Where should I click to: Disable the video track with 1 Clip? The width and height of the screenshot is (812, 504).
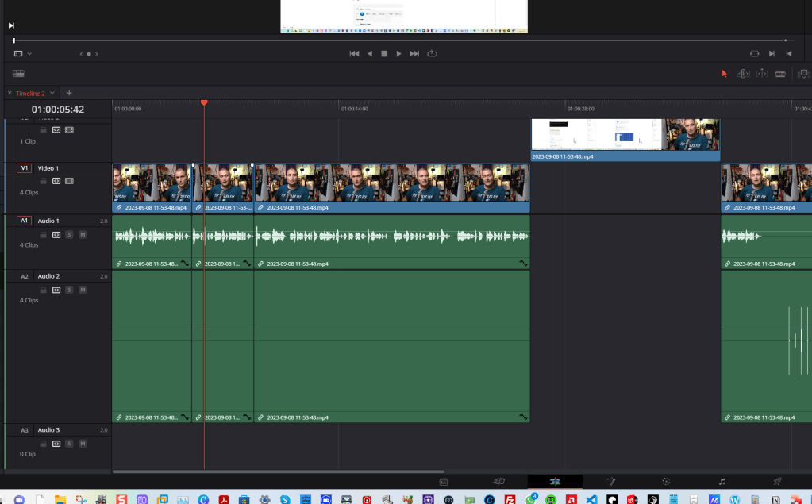(69, 130)
